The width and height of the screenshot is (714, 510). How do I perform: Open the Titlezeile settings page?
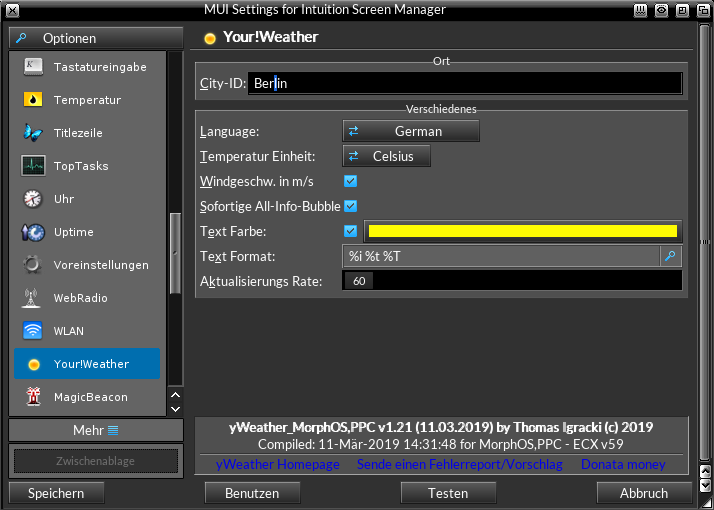87,133
